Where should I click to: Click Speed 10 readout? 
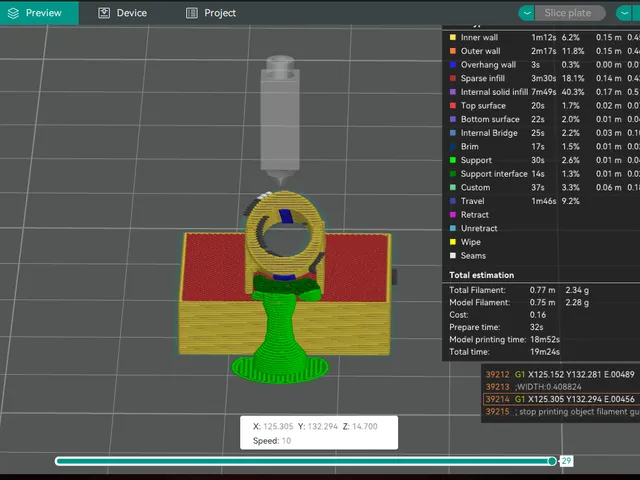(272, 441)
